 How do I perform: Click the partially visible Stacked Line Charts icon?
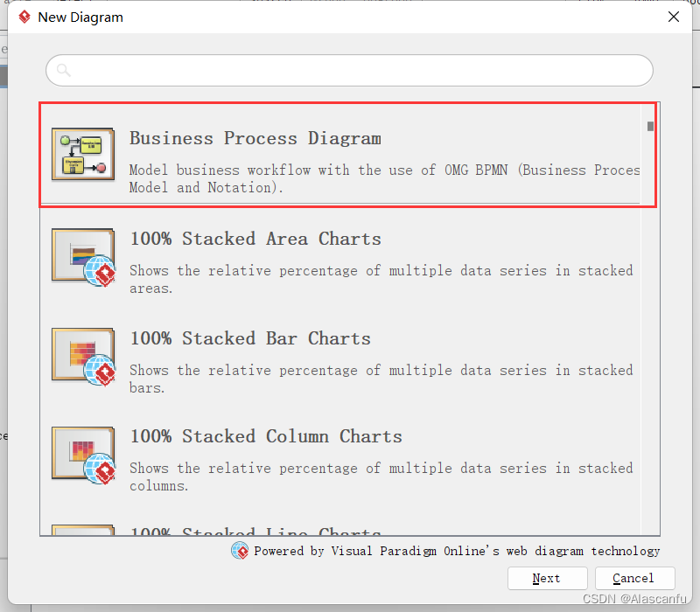[83, 530]
